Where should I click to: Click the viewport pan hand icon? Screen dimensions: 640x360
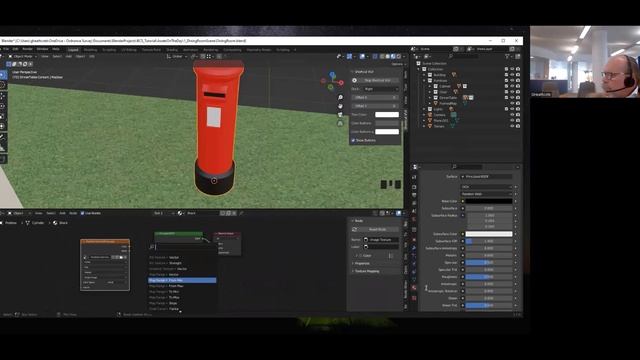point(340,106)
